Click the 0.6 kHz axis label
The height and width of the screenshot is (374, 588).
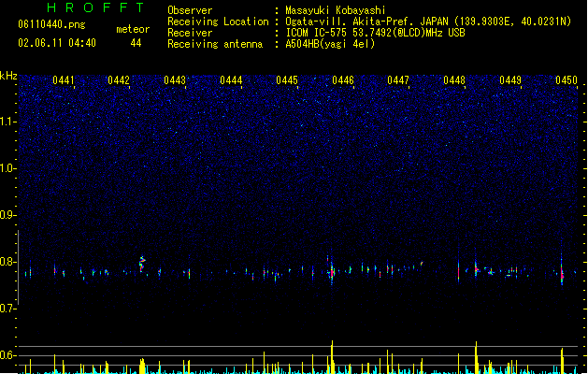pos(8,355)
